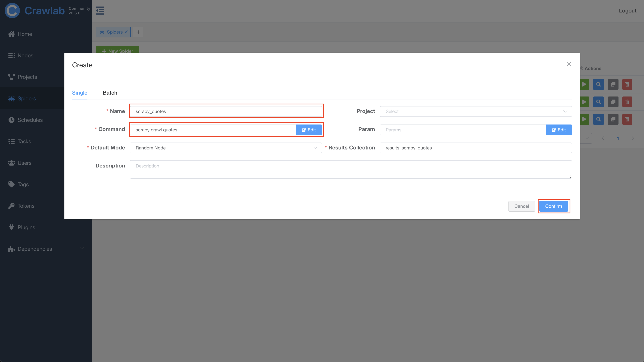Close the Create dialog with the X
This screenshot has width=644, height=362.
coord(569,64)
